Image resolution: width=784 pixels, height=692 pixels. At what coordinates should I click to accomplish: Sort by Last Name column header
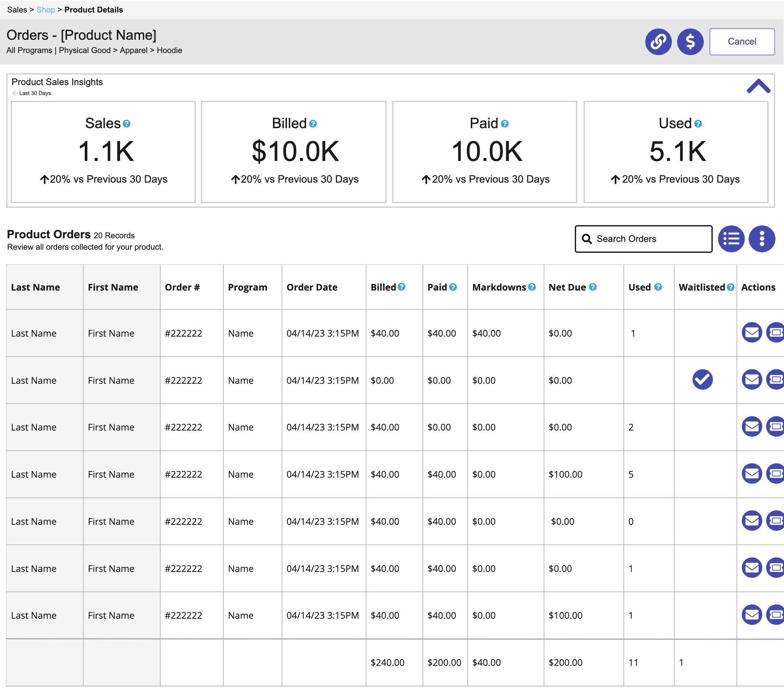[35, 287]
